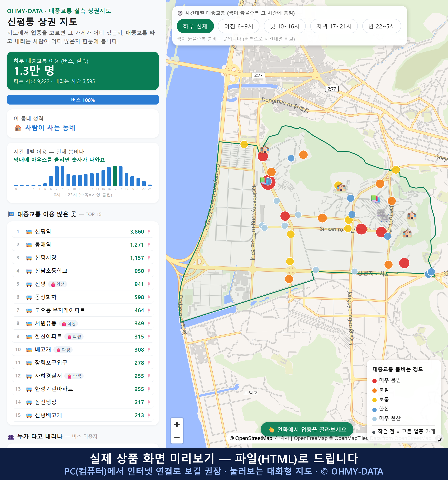Click the 학생 badge on 사하경찰서 row

point(74,376)
